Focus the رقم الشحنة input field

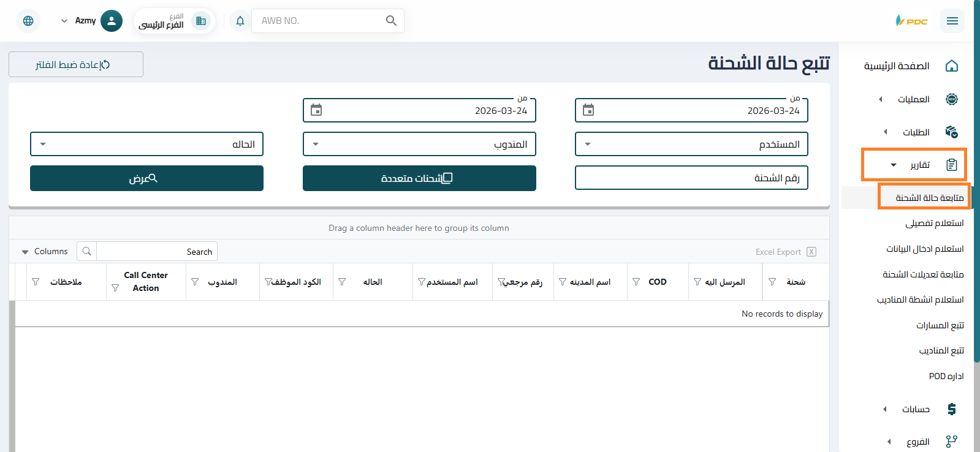pos(691,178)
